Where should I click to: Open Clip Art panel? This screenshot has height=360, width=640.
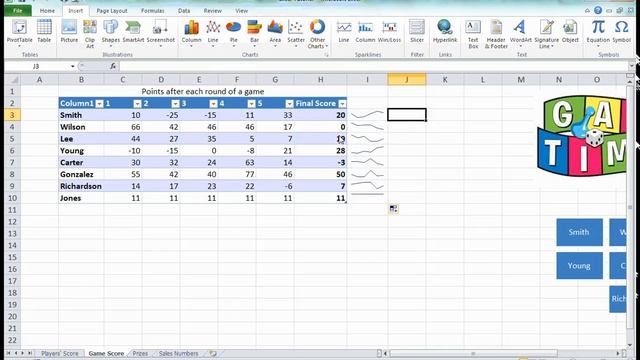pyautogui.click(x=90, y=33)
